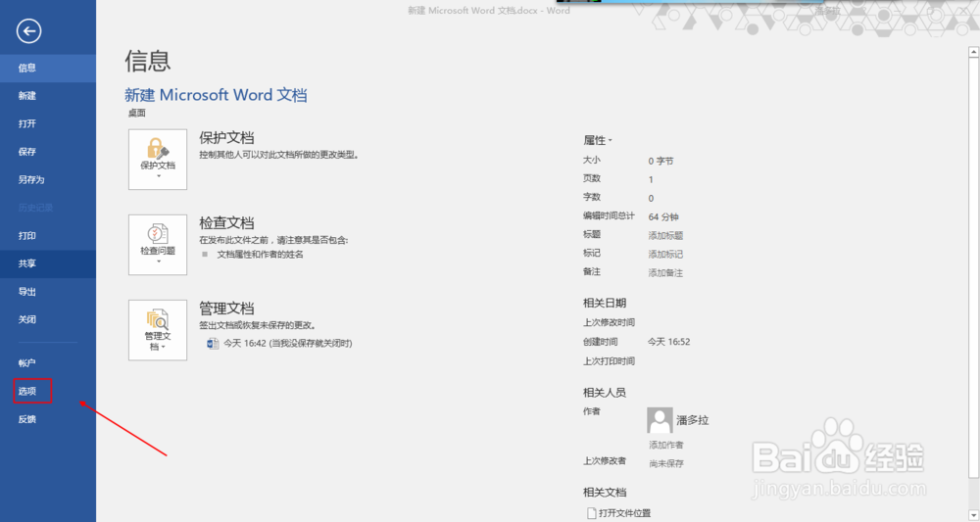Go back using the circled arrow icon
The width and height of the screenshot is (980, 522).
click(28, 31)
